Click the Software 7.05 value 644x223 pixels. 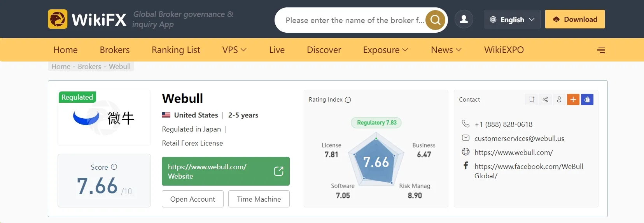pyautogui.click(x=343, y=195)
